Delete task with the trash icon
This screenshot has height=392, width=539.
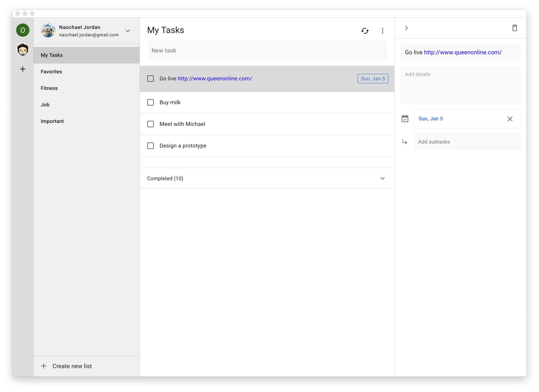(515, 28)
